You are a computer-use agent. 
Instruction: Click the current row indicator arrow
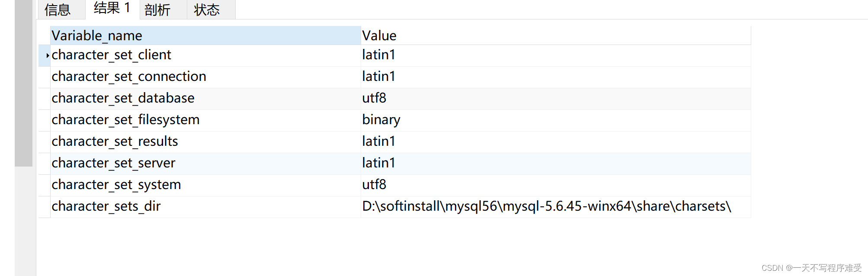tap(47, 55)
